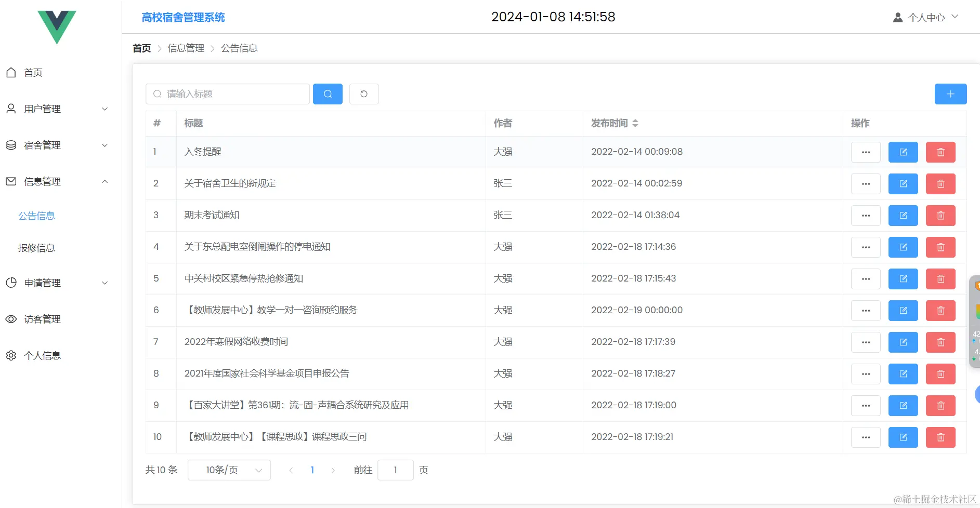
Task: Delete the 入冬提醒 announcement
Action: pyautogui.click(x=940, y=152)
